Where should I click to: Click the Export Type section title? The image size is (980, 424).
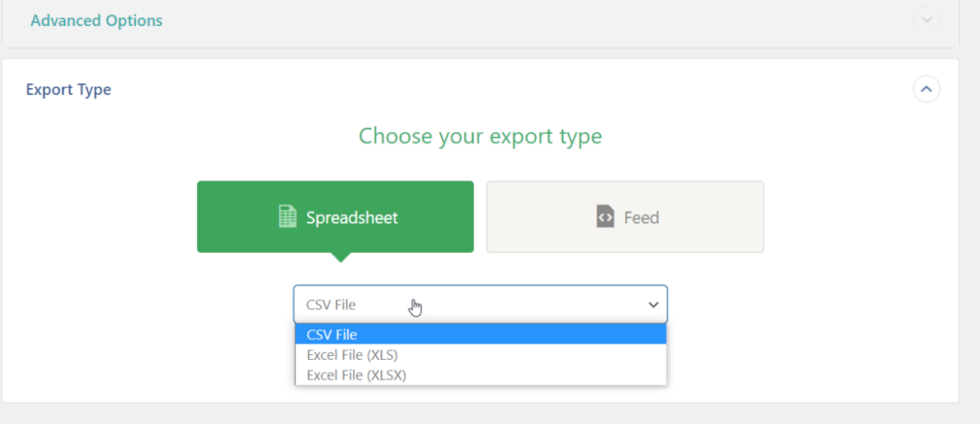click(69, 89)
